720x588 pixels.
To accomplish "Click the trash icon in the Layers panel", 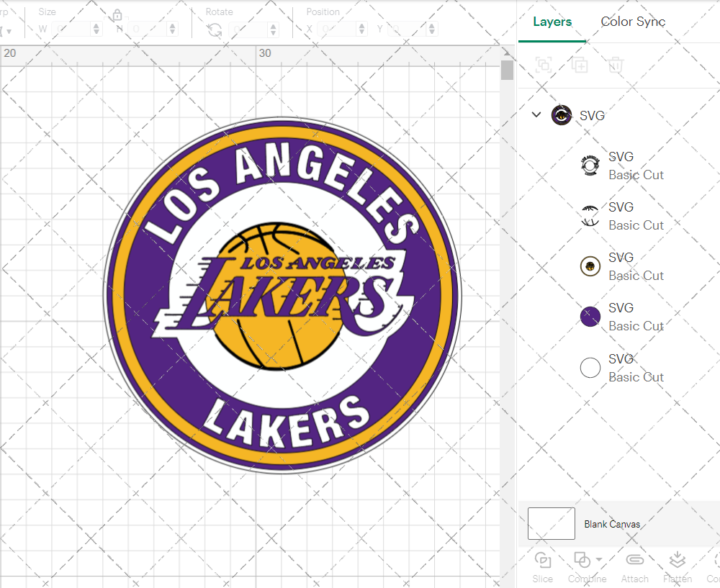I will 615,65.
